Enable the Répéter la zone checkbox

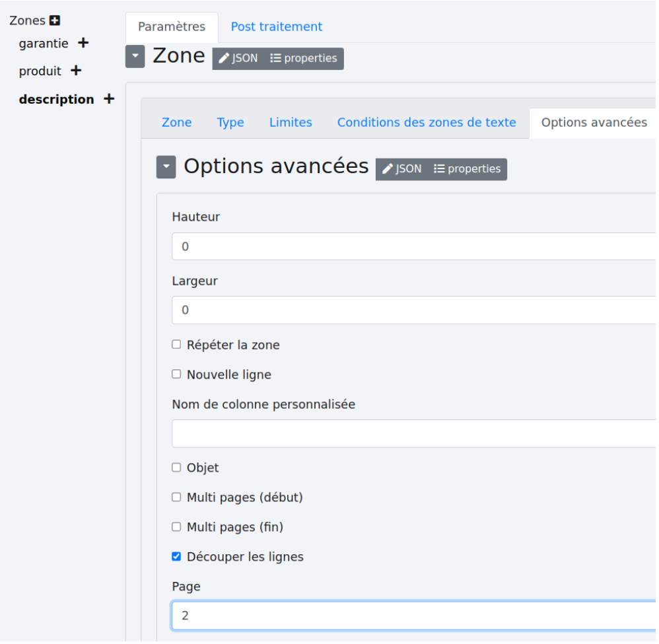click(176, 345)
